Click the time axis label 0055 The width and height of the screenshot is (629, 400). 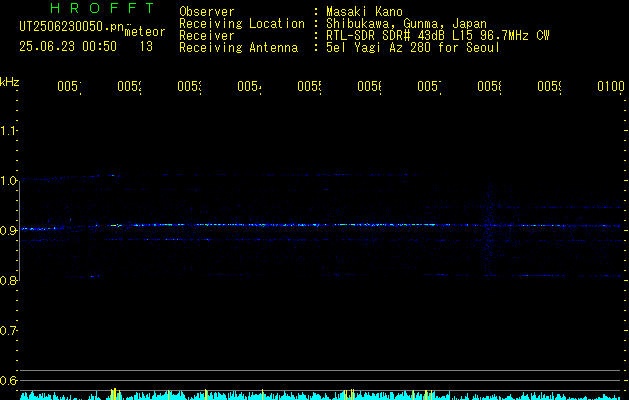309,86
